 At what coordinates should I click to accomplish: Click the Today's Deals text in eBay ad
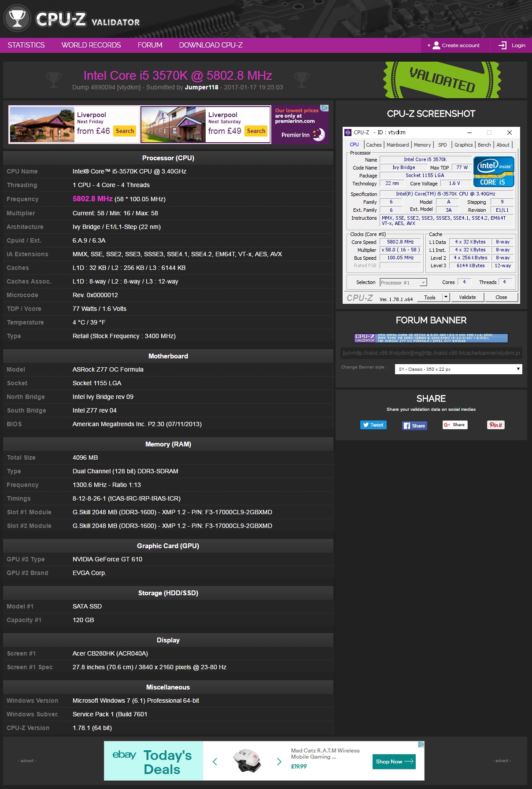point(167,762)
